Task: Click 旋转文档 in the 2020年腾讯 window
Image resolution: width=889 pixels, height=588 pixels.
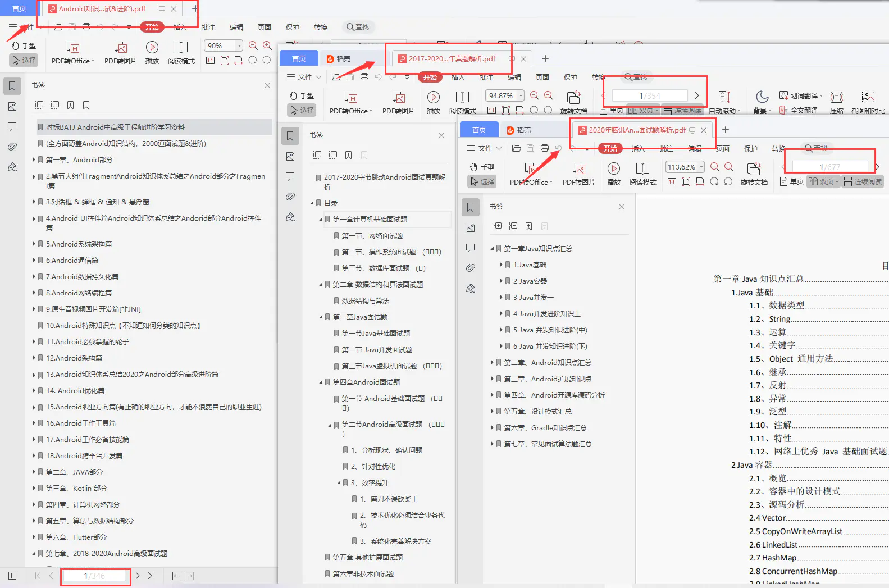Action: click(x=754, y=174)
